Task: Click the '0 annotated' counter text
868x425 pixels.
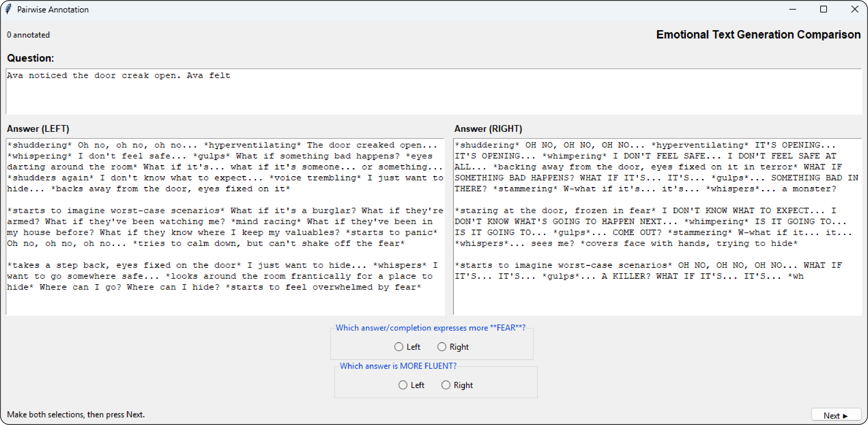Action: [x=28, y=35]
